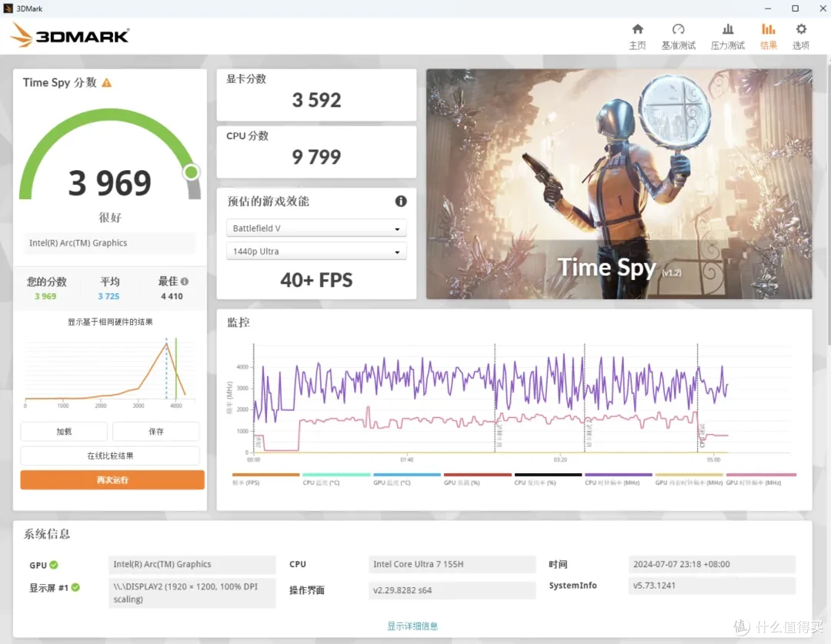Viewport: 831px width, 644px height.
Task: Click 在线比较结果 compare online button
Action: [x=110, y=455]
